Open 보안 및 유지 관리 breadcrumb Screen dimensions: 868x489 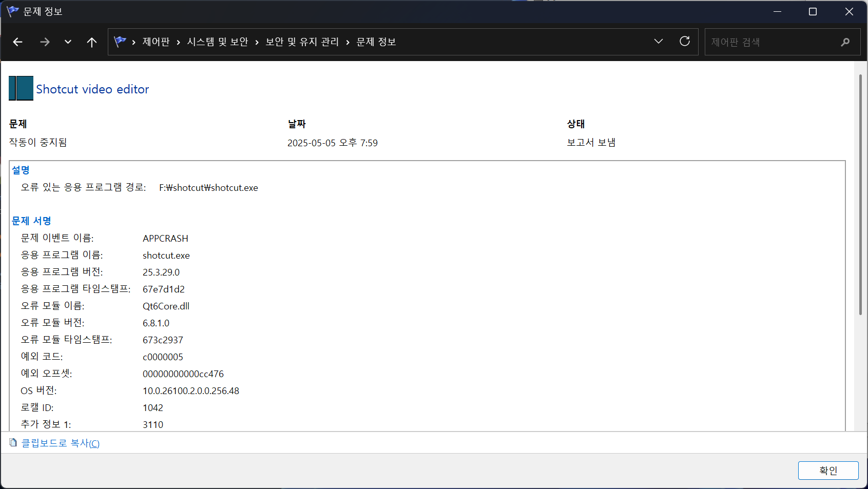coord(302,42)
